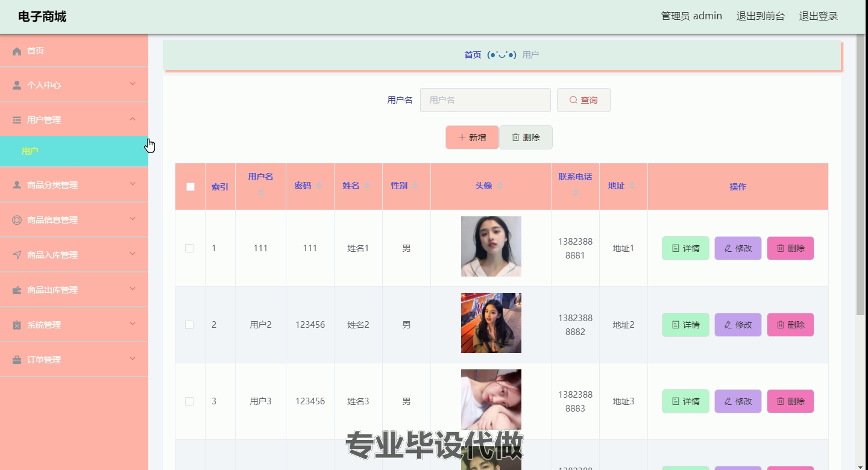
Task: Click 删除 for user 111
Action: coord(790,248)
